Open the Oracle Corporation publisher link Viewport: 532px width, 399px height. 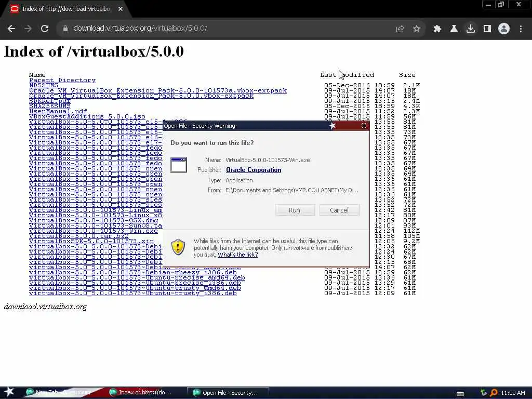(x=254, y=170)
